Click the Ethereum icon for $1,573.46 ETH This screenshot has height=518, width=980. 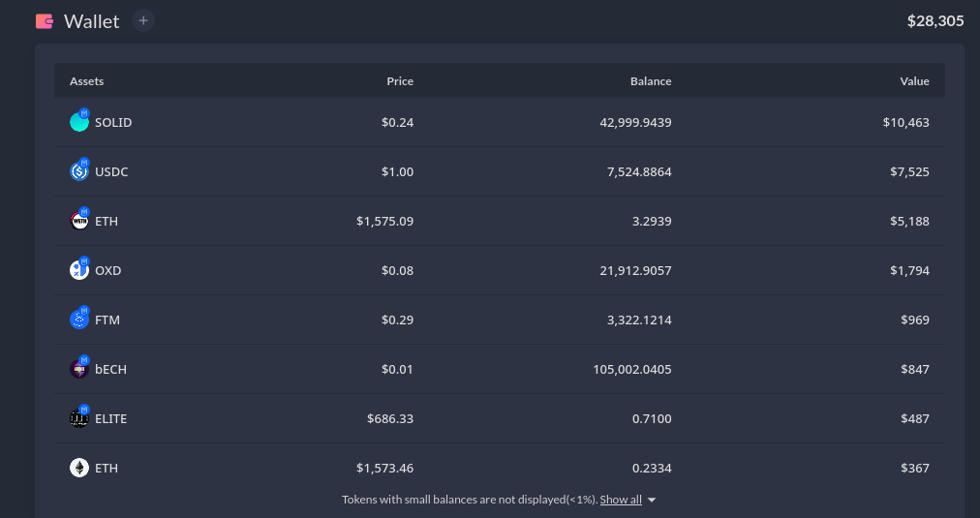tap(79, 468)
